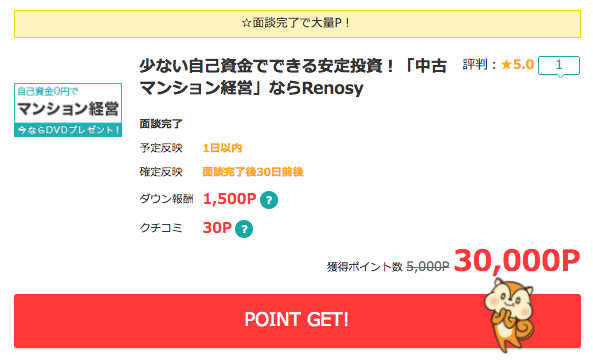This screenshot has height=361, width=593.
Task: Click the yellow 面談完了で大量P notice bar
Action: coord(297,24)
